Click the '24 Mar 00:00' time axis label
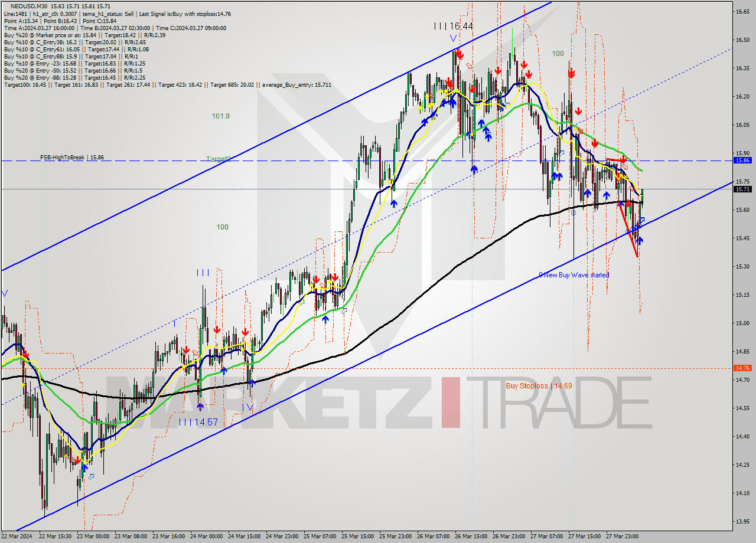The width and height of the screenshot is (756, 543). 207,537
